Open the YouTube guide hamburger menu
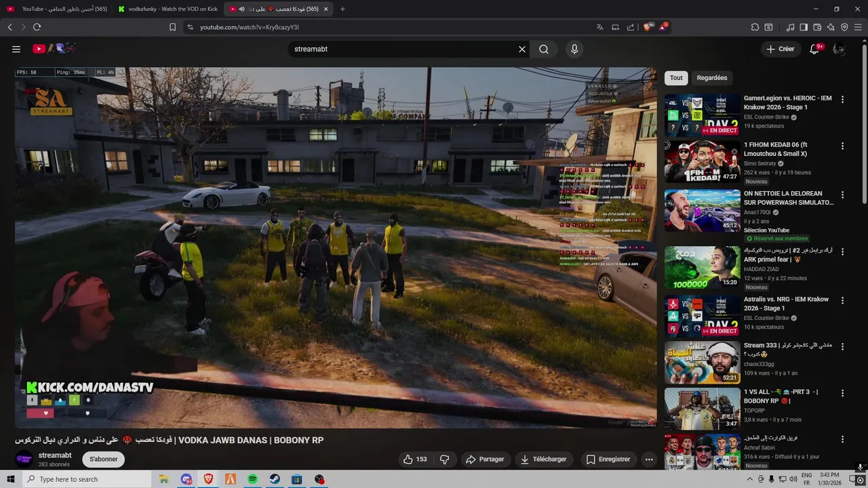The height and width of the screenshot is (488, 868). tap(16, 49)
